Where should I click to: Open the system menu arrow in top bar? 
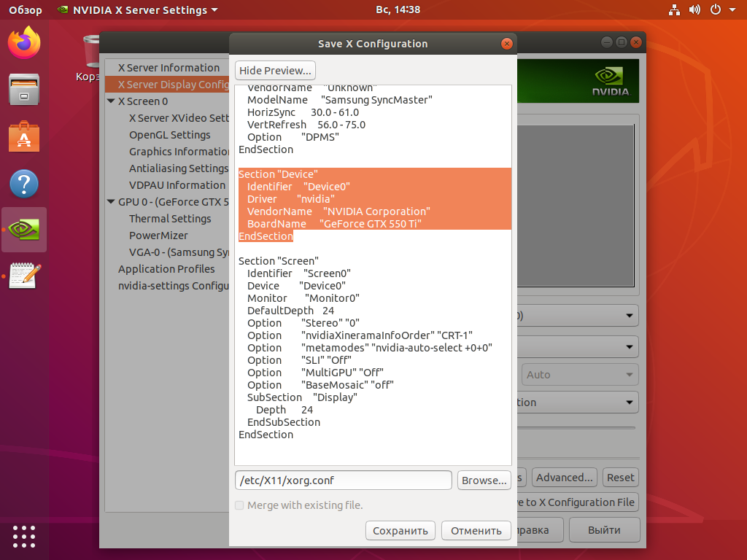732,10
